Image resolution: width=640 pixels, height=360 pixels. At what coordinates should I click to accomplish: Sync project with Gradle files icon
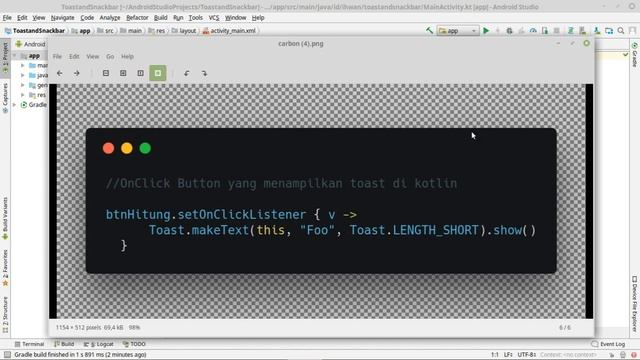click(x=571, y=31)
